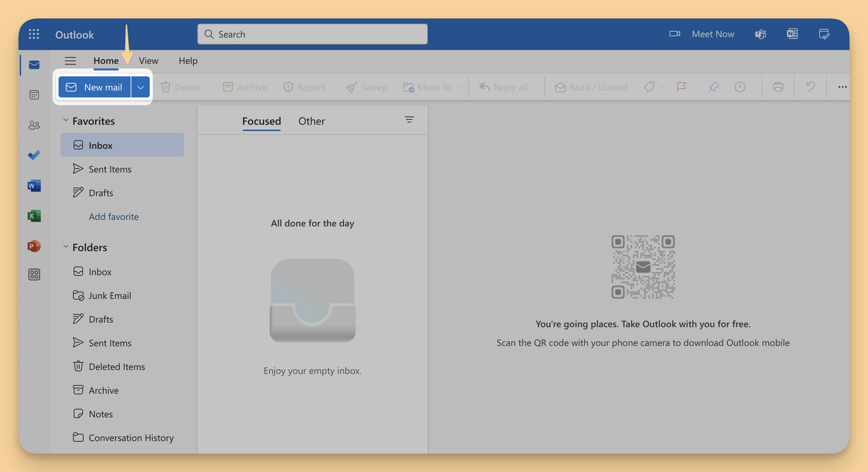Viewport: 868px width, 472px height.
Task: Open the To Do checkmark icon
Action: click(x=34, y=155)
